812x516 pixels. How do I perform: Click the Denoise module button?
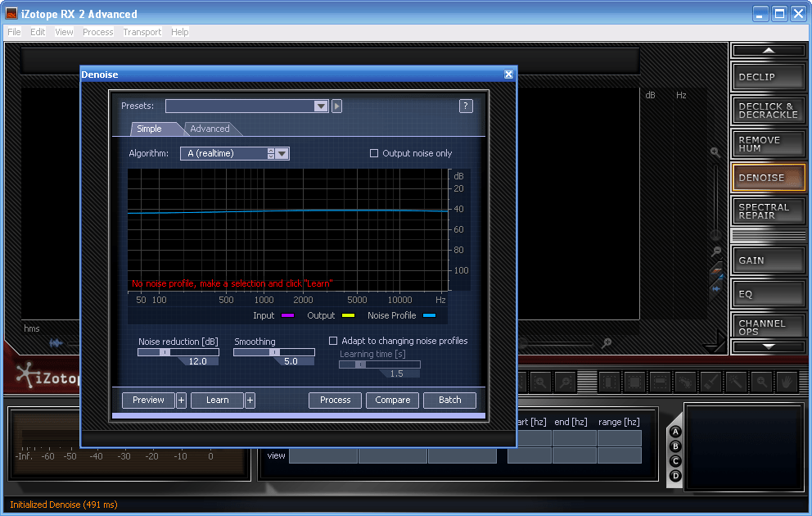769,177
